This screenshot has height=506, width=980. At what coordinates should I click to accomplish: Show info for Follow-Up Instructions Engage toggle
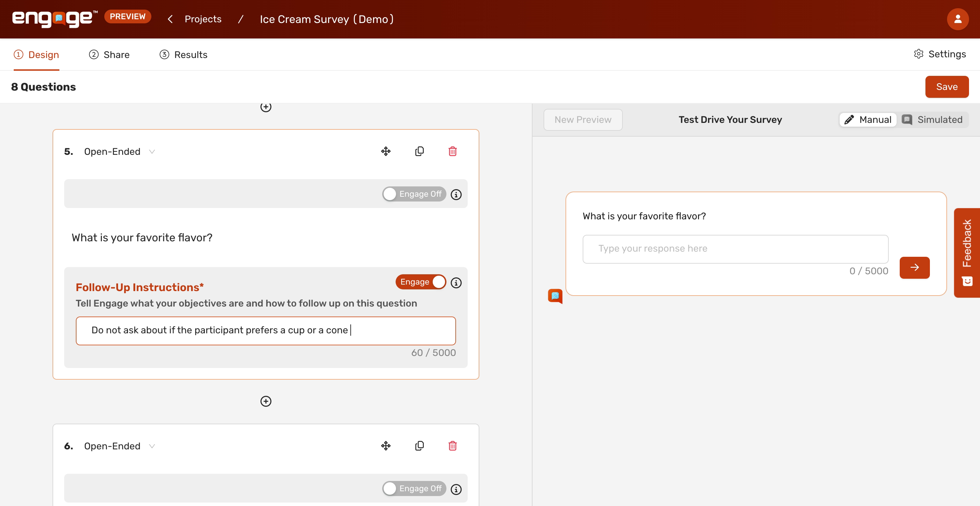tap(456, 283)
